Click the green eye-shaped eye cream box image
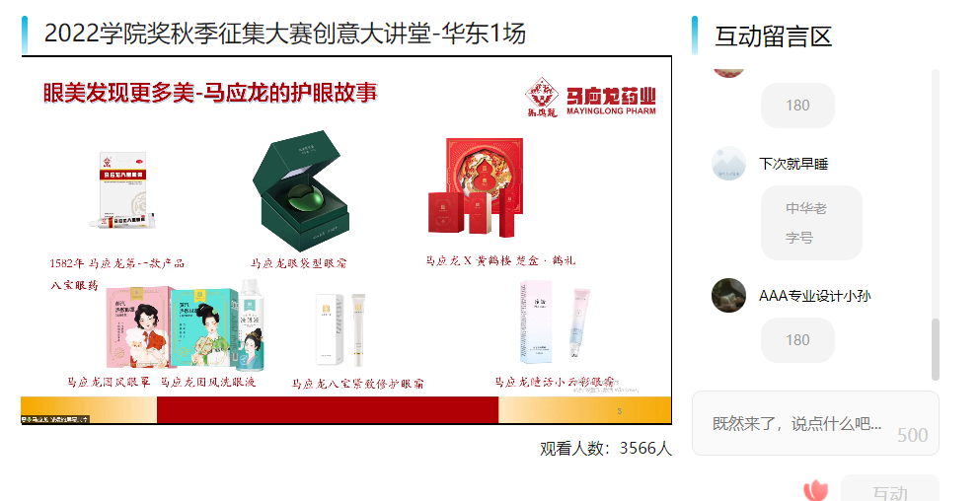The height and width of the screenshot is (501, 980). (x=301, y=190)
